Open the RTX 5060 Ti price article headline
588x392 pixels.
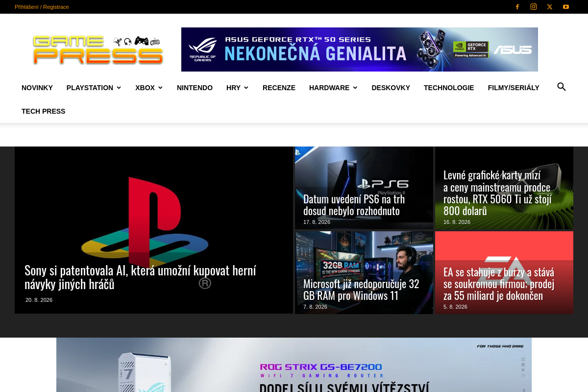pyautogui.click(x=497, y=193)
